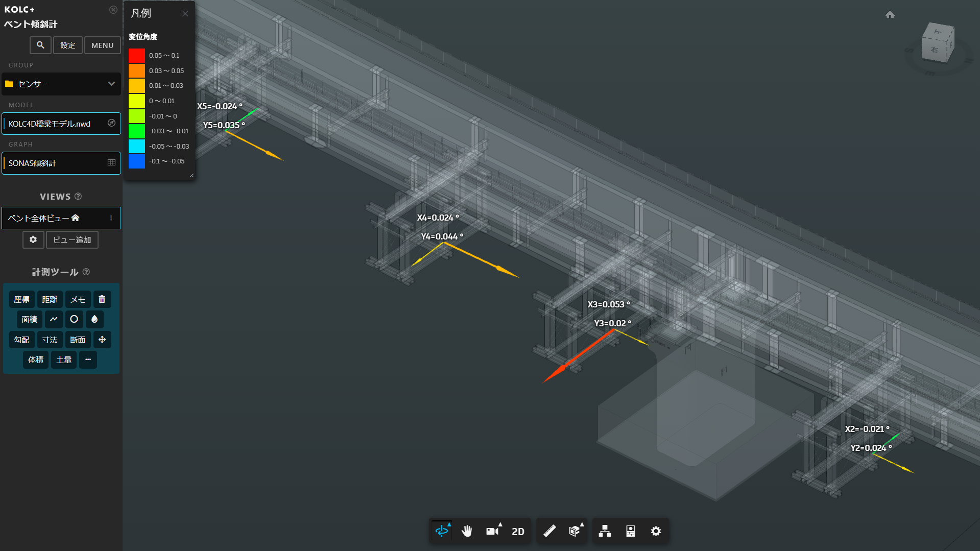Click the red 0.05～0.1 legend swatch
Viewport: 980px width, 551px height.
point(137,55)
